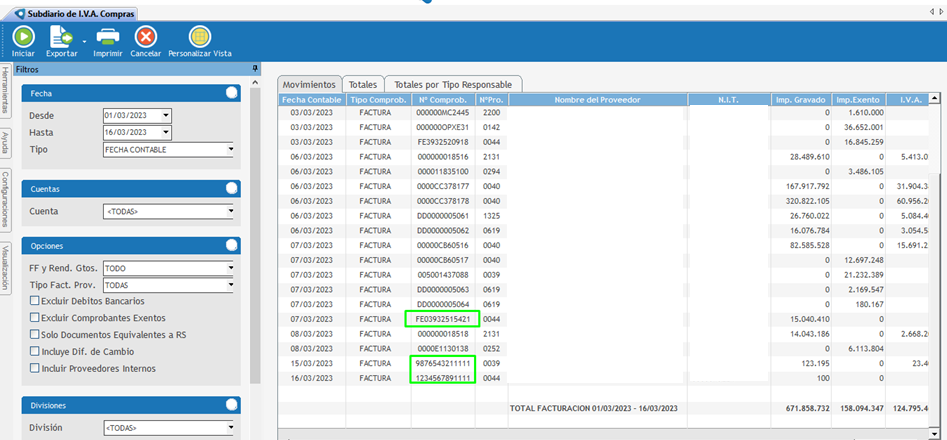Click the Iniciar play icon
947x440 pixels.
point(23,37)
